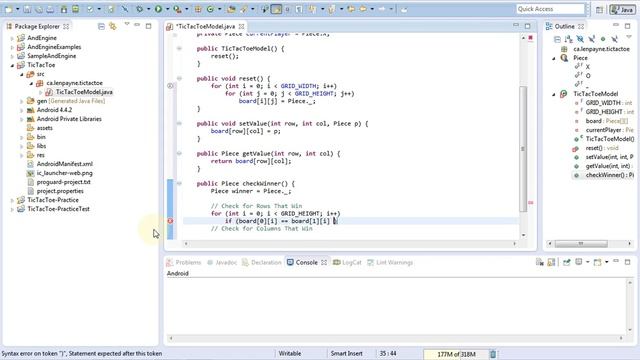Collapse all in Package Explorer
Screen dimensions: 640x360
[101, 27]
